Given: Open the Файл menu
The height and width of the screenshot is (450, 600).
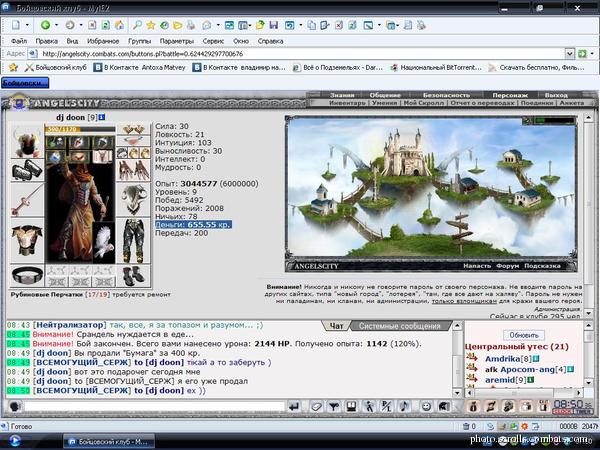Looking at the screenshot, I should [x=19, y=41].
